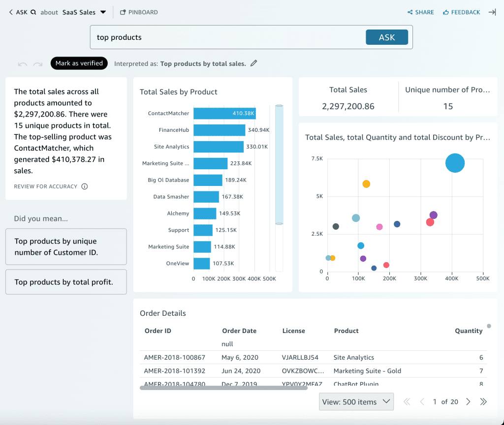Click the ASK button to run the query

pyautogui.click(x=387, y=37)
